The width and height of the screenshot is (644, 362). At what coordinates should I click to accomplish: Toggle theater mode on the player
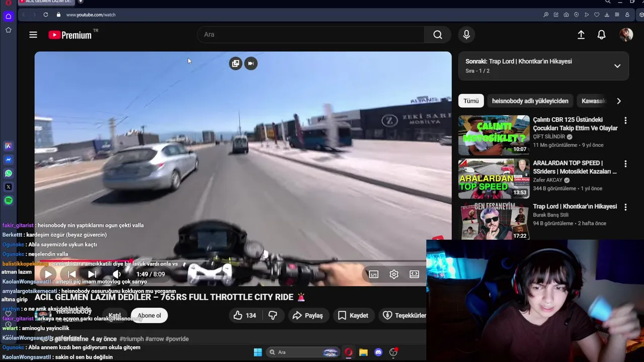pyautogui.click(x=414, y=274)
